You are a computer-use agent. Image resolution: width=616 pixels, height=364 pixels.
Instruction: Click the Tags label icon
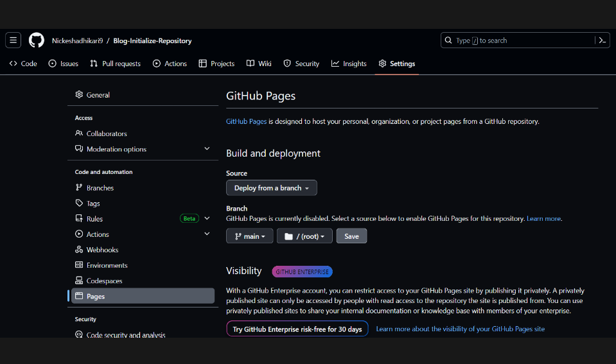tap(79, 203)
